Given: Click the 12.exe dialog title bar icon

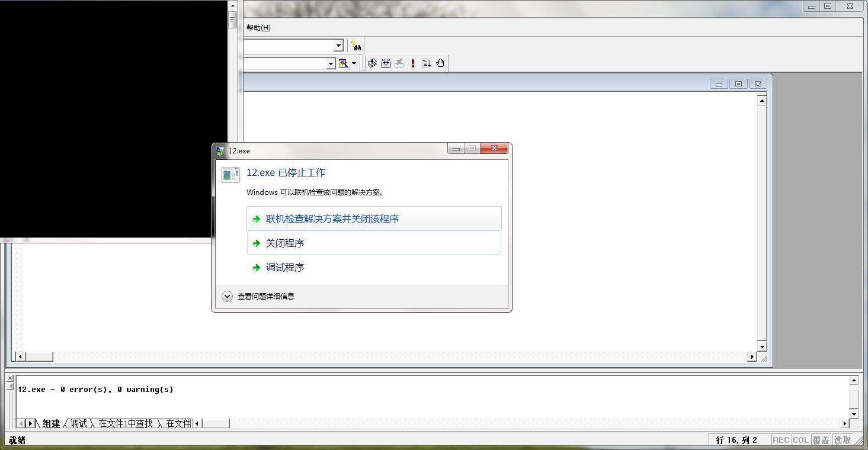Looking at the screenshot, I should pyautogui.click(x=220, y=150).
